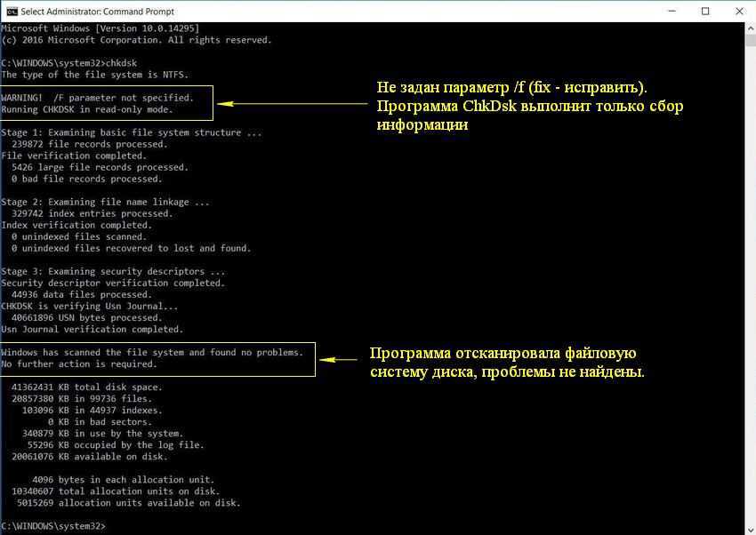Click 'Stage 2: Examining file name linkage'
This screenshot has height=535, width=756.
point(105,202)
